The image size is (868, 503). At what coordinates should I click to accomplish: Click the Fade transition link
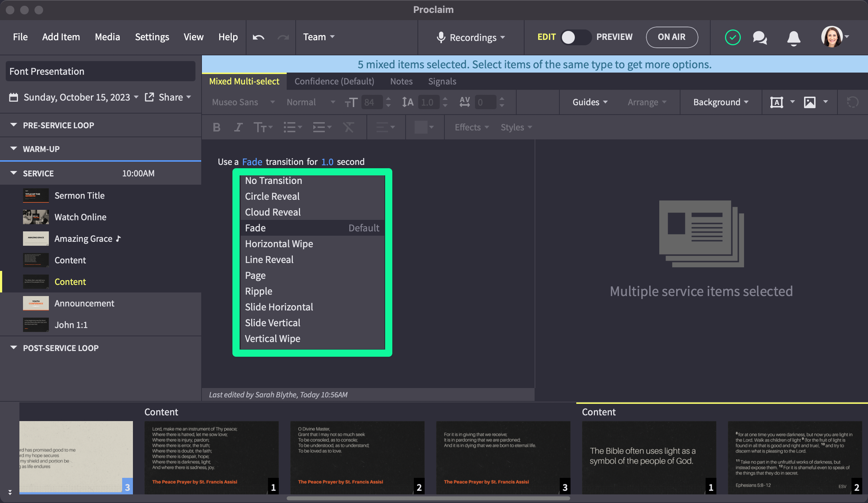252,162
